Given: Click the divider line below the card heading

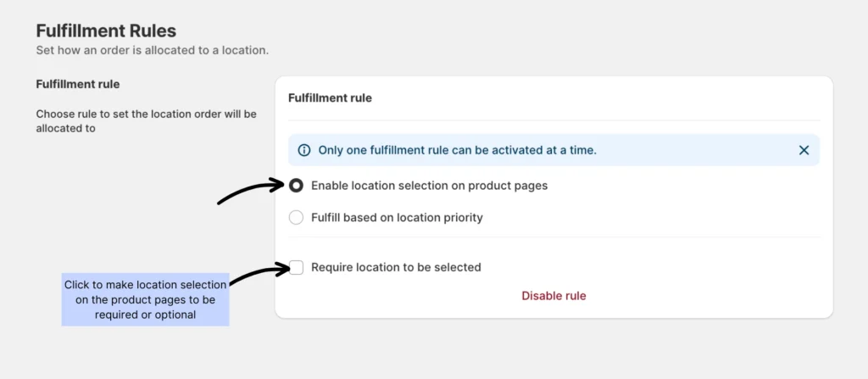Looking at the screenshot, I should click(x=554, y=120).
